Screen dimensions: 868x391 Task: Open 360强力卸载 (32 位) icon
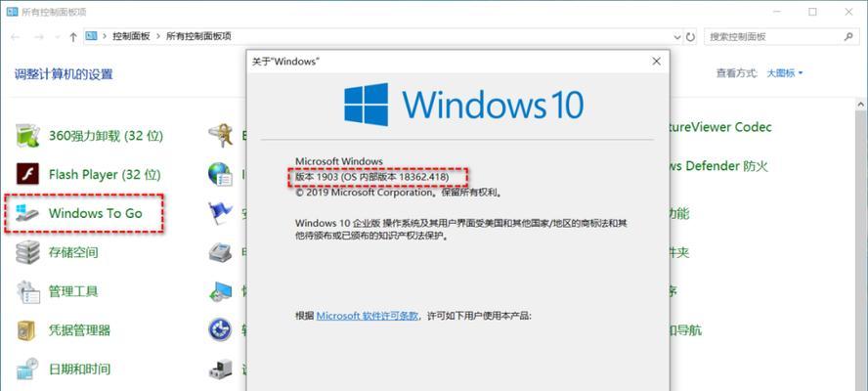click(27, 135)
